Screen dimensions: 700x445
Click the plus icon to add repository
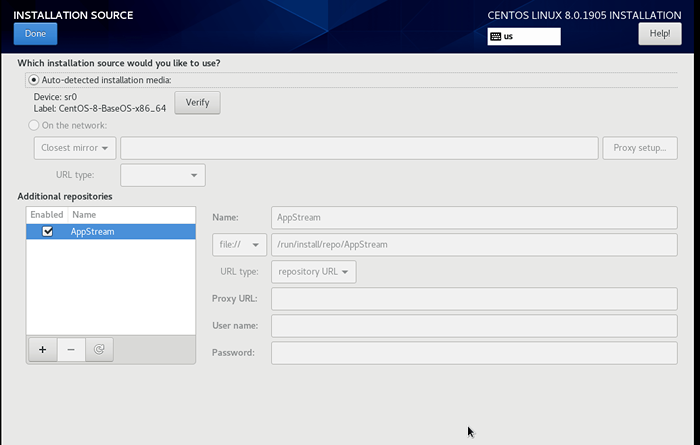pos(42,349)
